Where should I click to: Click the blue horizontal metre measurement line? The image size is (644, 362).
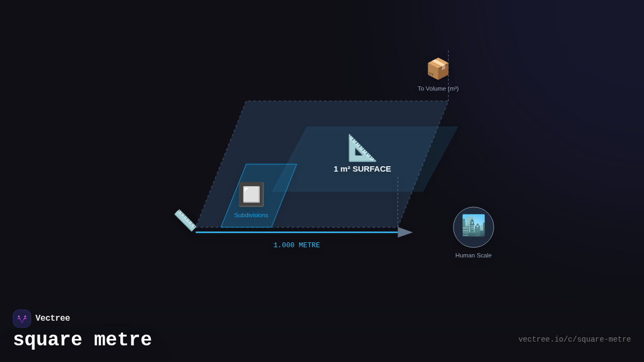tap(295, 232)
